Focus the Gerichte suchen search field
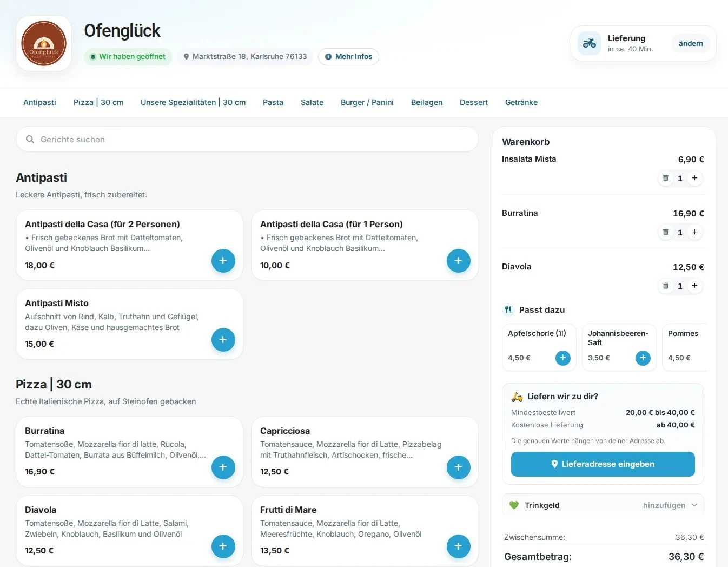 point(247,140)
